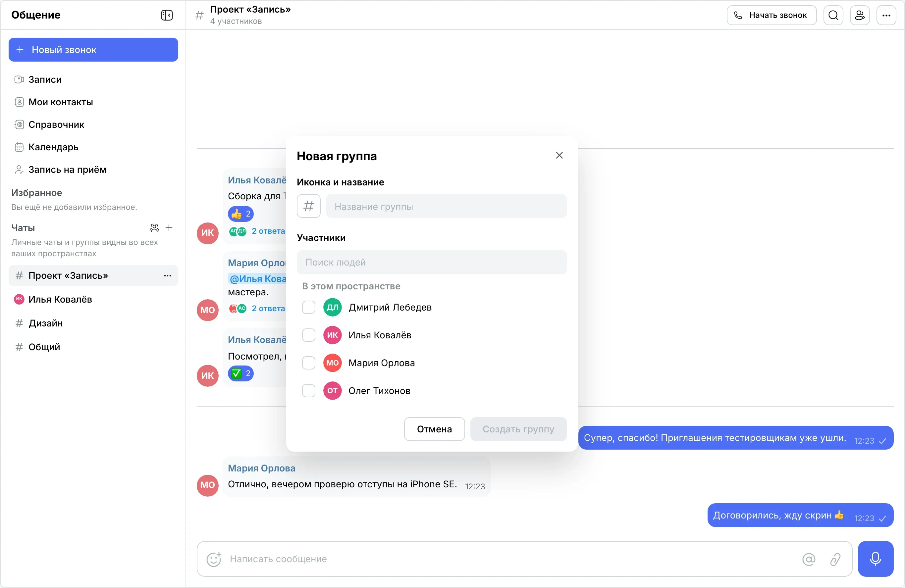
Task: Click the Отмена button
Action: (434, 429)
